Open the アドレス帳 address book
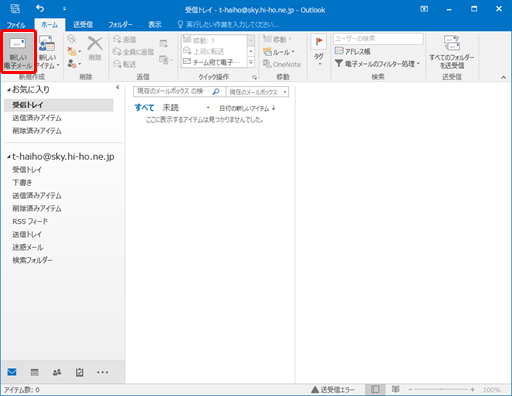The width and height of the screenshot is (512, 396). [x=353, y=51]
